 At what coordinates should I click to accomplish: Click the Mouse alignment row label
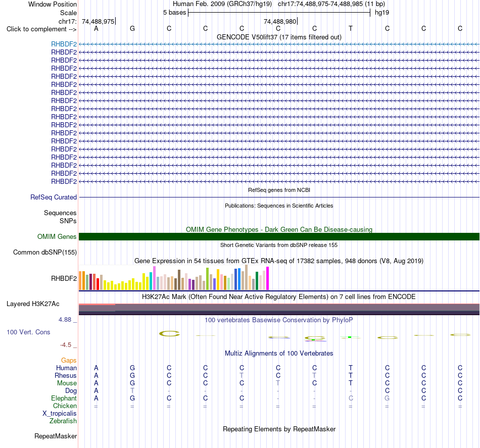point(67,383)
